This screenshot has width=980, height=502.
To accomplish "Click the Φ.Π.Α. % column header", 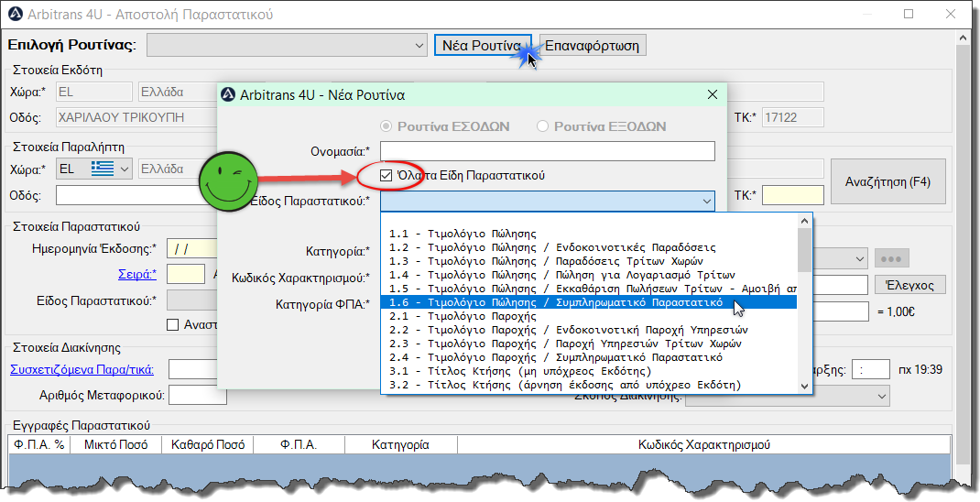I will (x=39, y=445).
